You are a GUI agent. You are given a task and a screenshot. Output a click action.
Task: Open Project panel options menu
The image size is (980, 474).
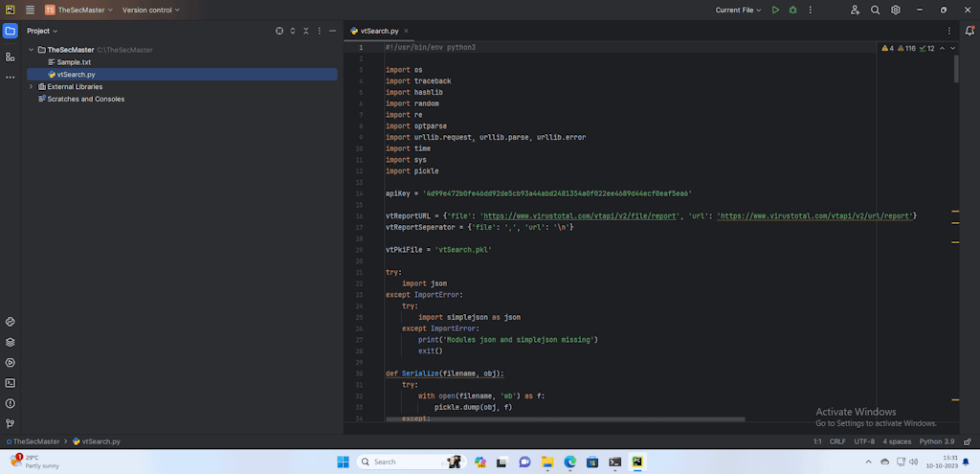[320, 31]
